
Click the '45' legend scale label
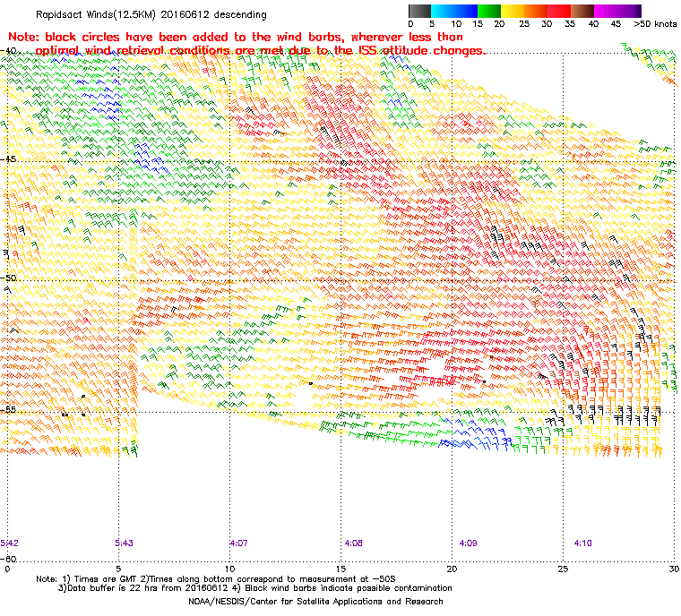point(616,24)
